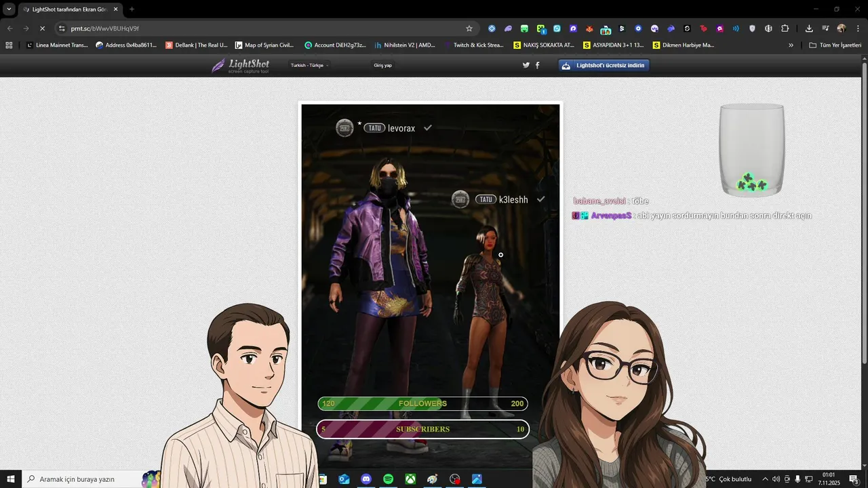This screenshot has width=868, height=488.
Task: Go back to previous page
Action: pyautogui.click(x=9, y=28)
